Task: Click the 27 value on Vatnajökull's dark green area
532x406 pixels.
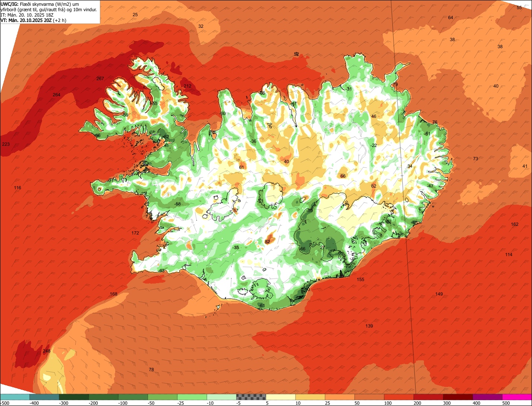Action: point(323,247)
